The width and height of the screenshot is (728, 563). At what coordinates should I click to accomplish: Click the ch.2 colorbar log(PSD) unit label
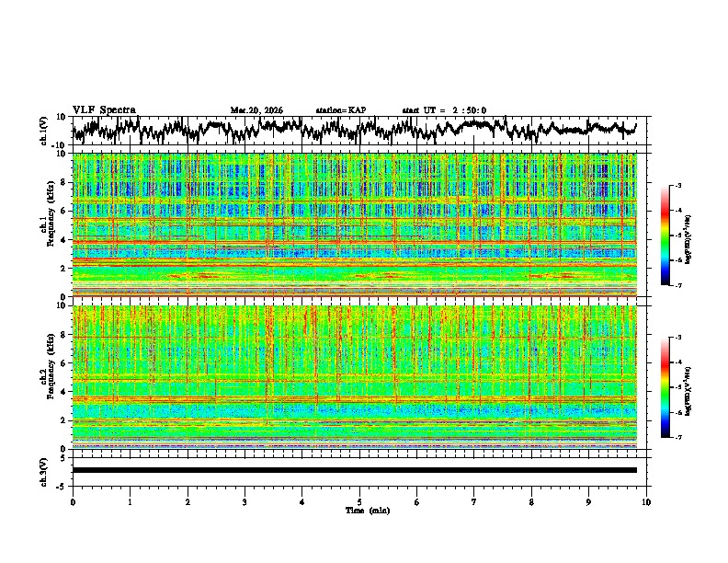pyautogui.click(x=688, y=391)
